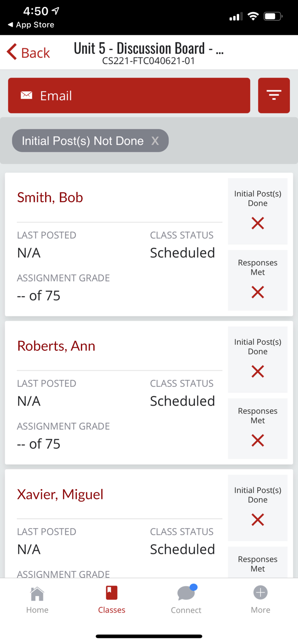
Task: Open More via plus icon
Action: pos(260,593)
